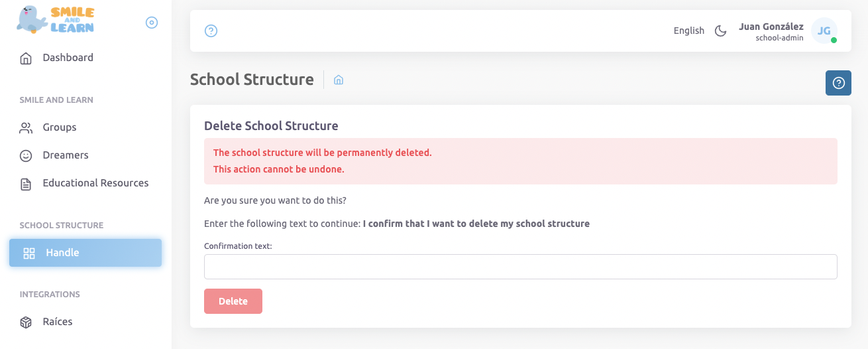Go to Dashboard menu item
The width and height of the screenshot is (868, 349).
pos(68,58)
